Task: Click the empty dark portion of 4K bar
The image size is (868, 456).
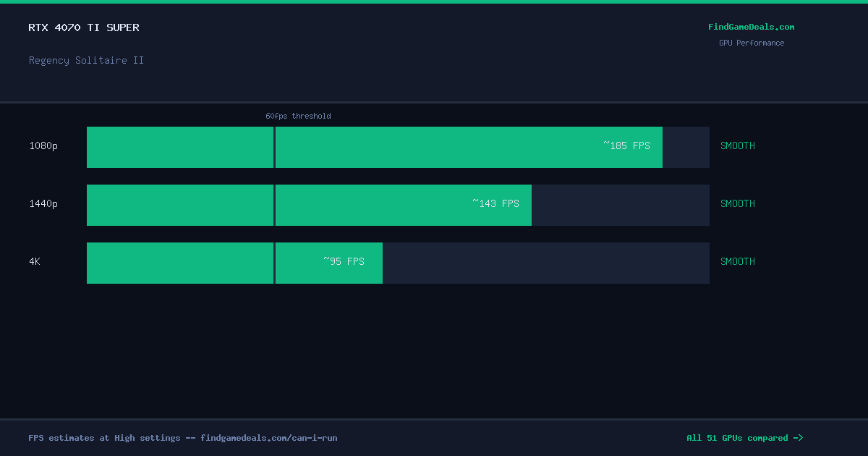Action: pyautogui.click(x=546, y=263)
